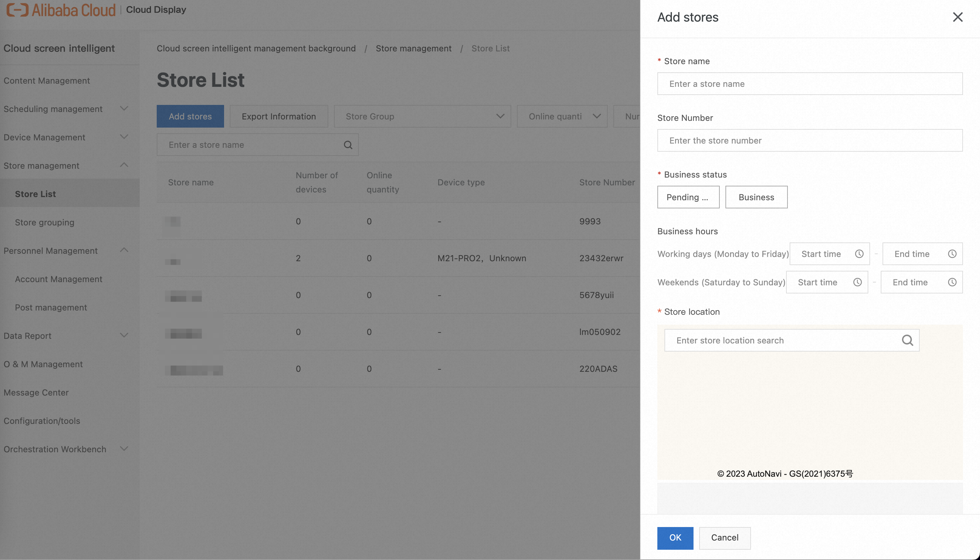
Task: Open the Online quantity dropdown
Action: pos(562,116)
